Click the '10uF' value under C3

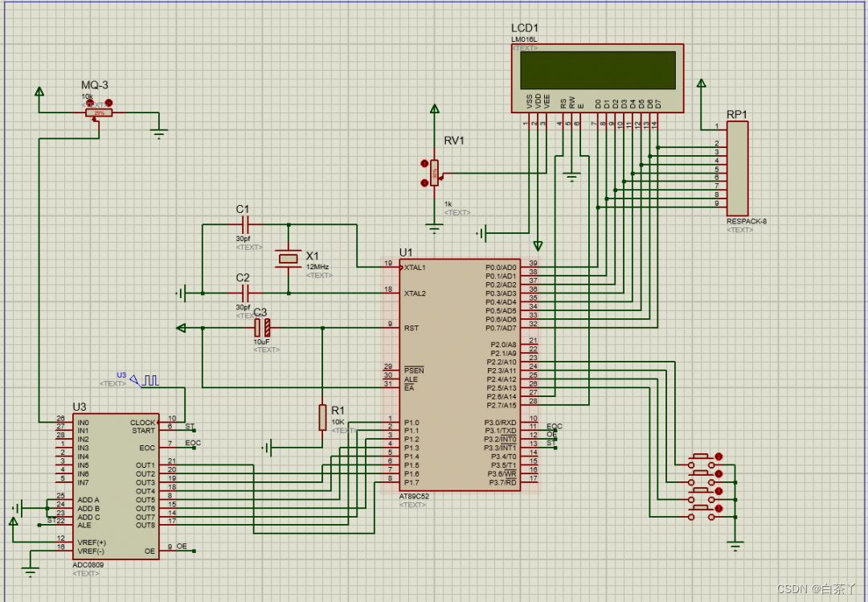261,342
